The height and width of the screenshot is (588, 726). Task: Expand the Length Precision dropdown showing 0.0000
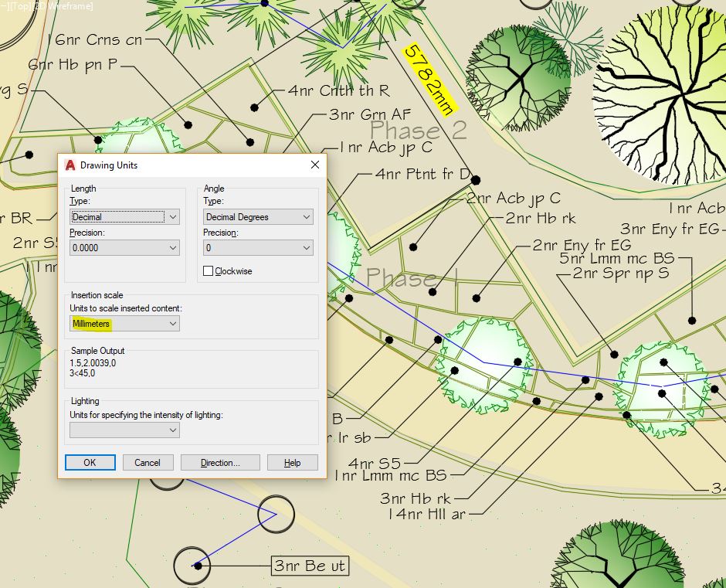(124, 248)
